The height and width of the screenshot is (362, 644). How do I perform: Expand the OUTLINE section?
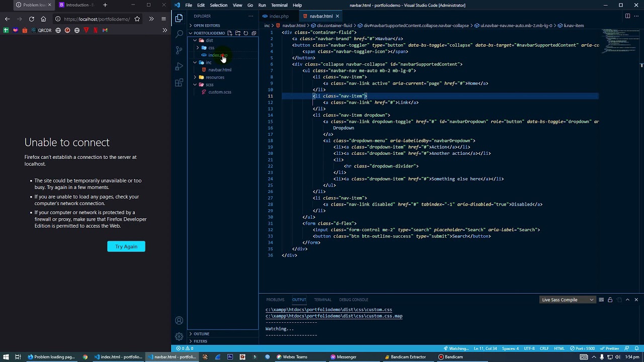point(223,334)
